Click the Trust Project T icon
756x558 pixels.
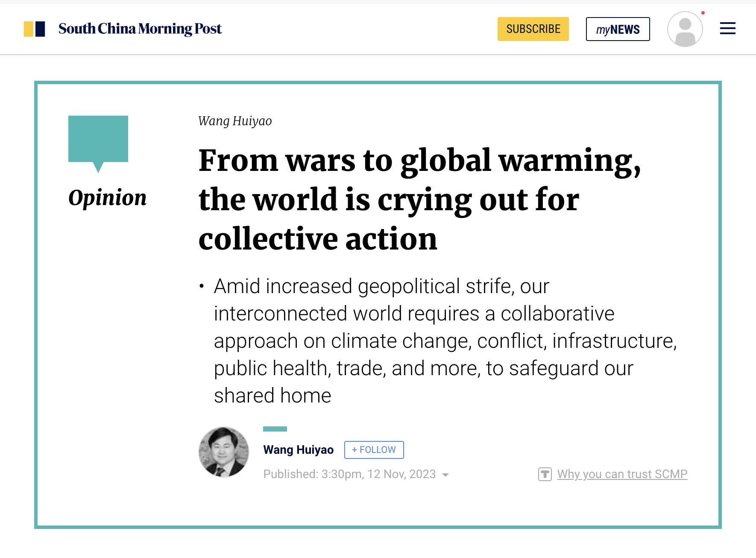[545, 474]
